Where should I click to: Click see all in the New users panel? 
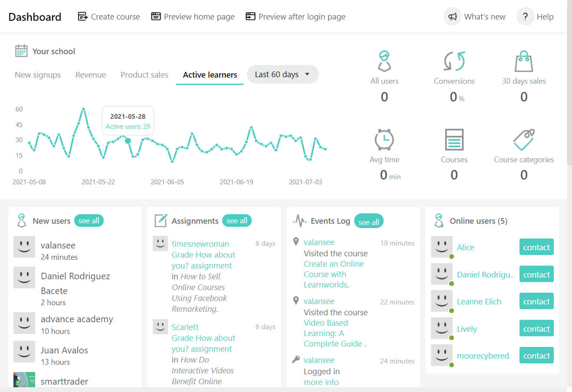(89, 221)
